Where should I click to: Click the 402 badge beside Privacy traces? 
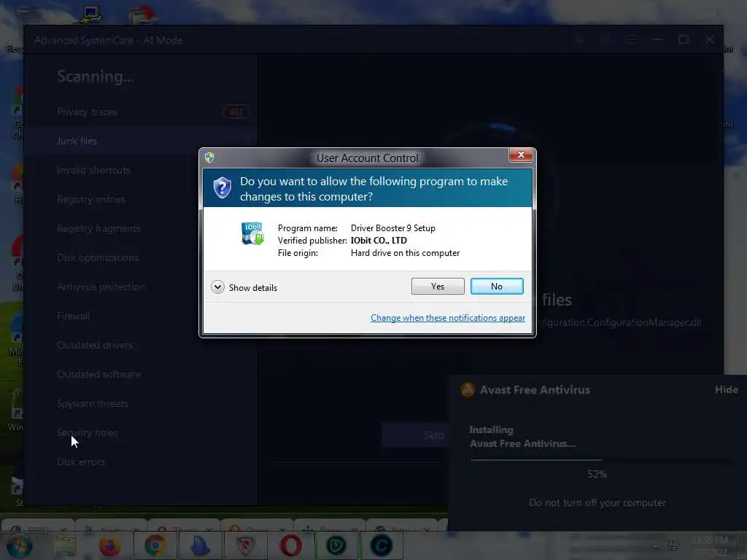coord(236,112)
